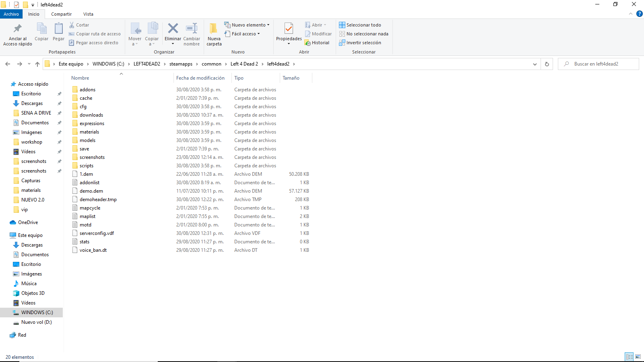Screen dimensions: 644x362
Task: Expand address bar history dropdown
Action: (x=535, y=64)
